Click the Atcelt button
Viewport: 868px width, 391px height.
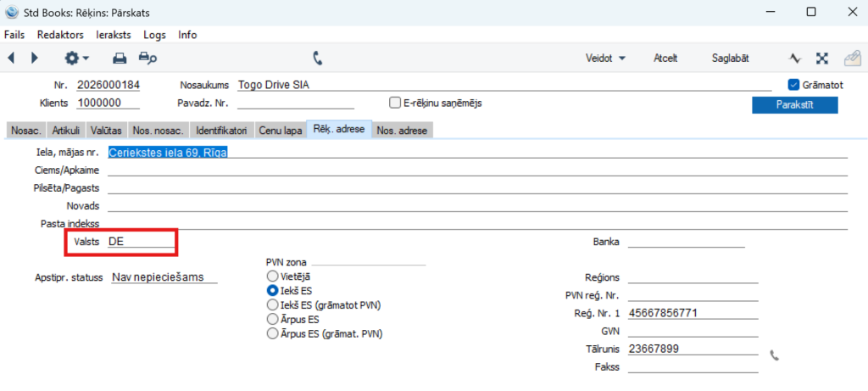pyautogui.click(x=665, y=59)
